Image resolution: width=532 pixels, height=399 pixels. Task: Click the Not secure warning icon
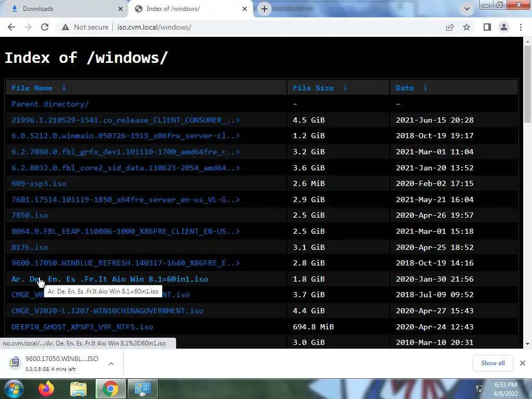click(65, 27)
